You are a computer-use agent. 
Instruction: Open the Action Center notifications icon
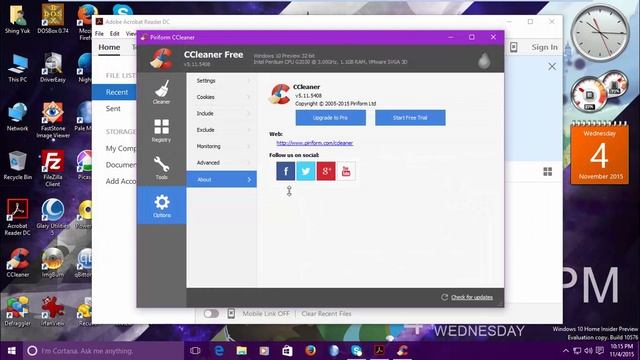[x=600, y=351]
